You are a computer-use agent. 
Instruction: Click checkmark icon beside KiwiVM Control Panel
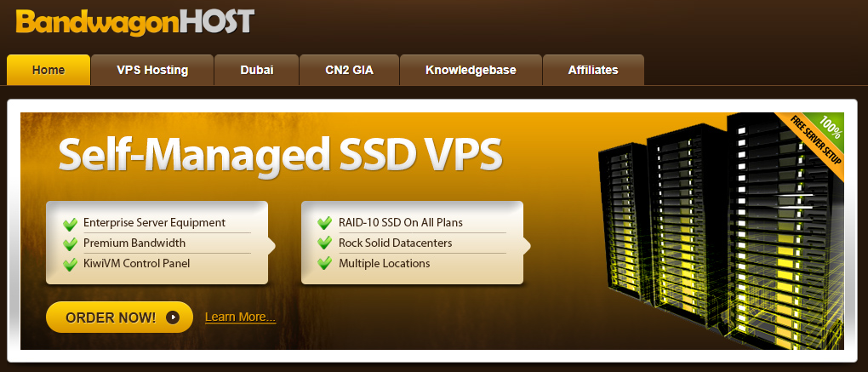click(71, 265)
